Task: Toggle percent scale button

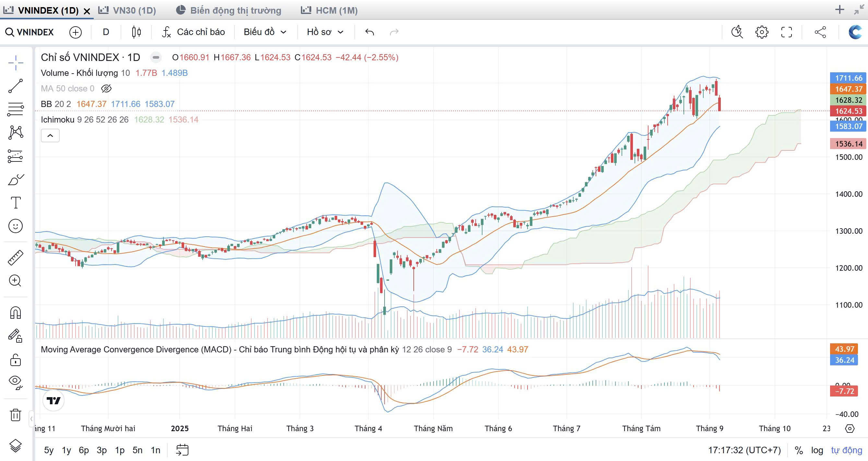Action: 799,450
